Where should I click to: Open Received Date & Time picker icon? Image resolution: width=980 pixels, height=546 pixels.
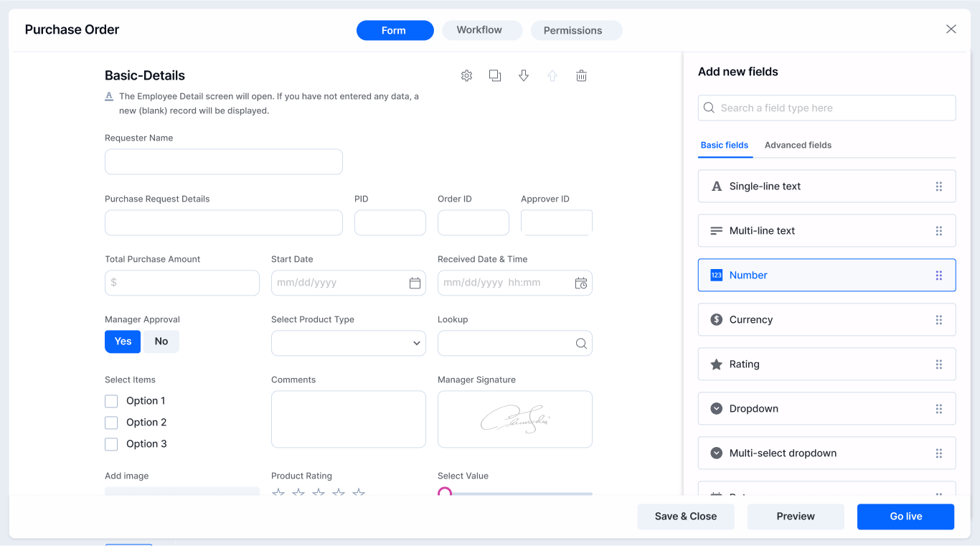(581, 283)
